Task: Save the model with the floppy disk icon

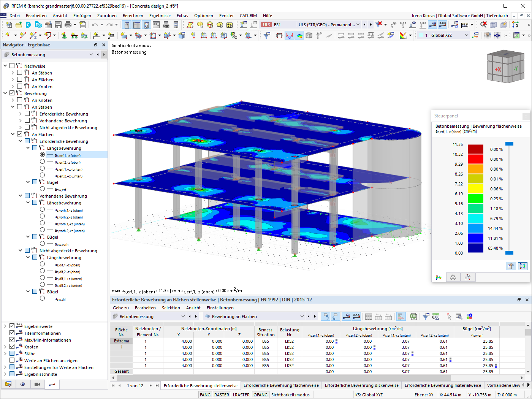Action: (58, 25)
